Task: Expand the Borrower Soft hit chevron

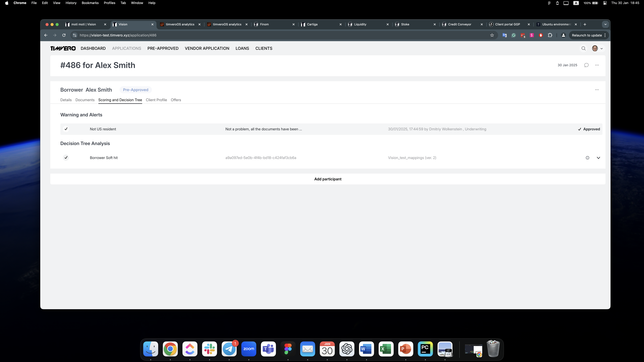Action: click(x=598, y=158)
